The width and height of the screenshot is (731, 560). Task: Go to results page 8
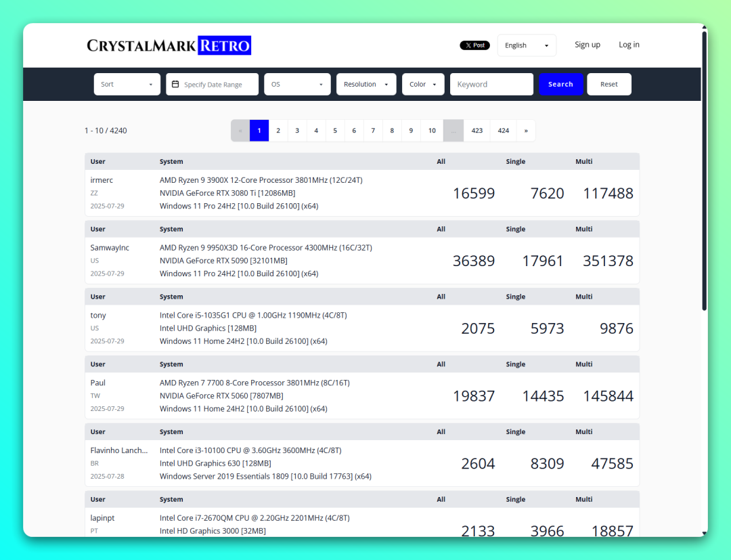392,131
